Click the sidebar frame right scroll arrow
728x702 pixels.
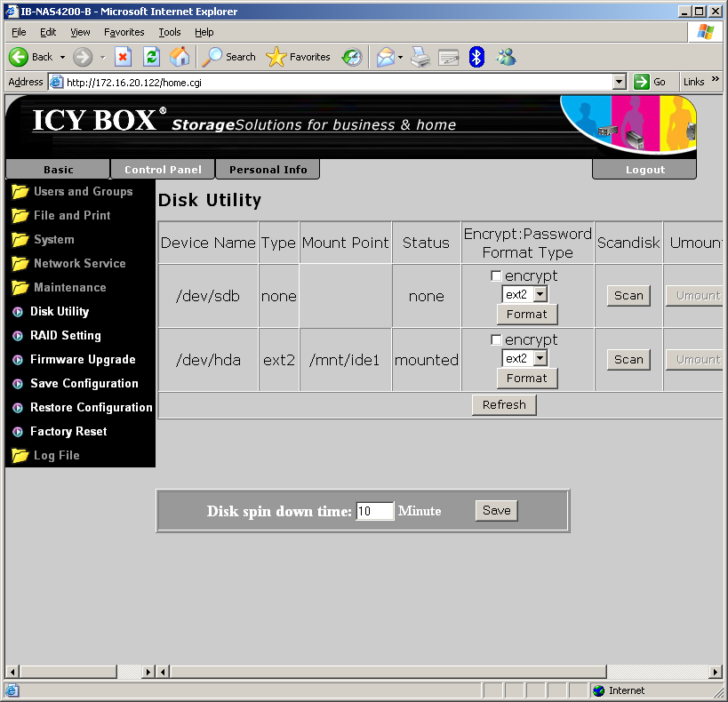pos(148,672)
